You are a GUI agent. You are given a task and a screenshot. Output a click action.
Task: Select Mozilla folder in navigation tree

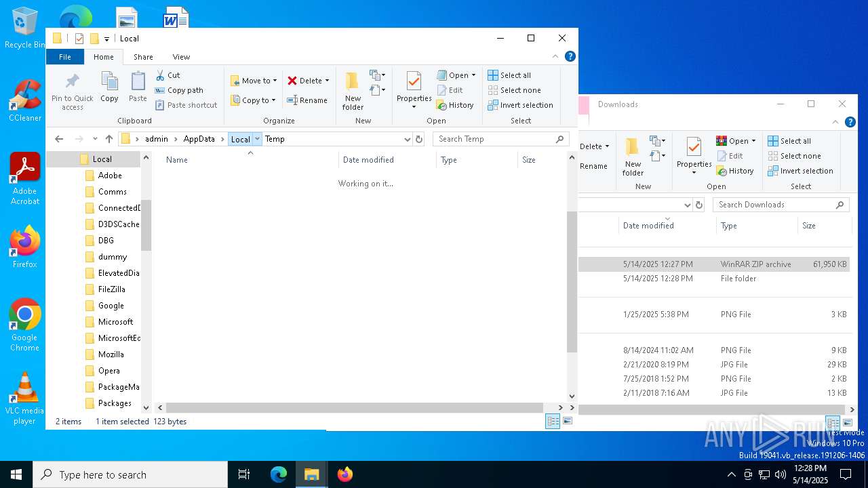111,354
